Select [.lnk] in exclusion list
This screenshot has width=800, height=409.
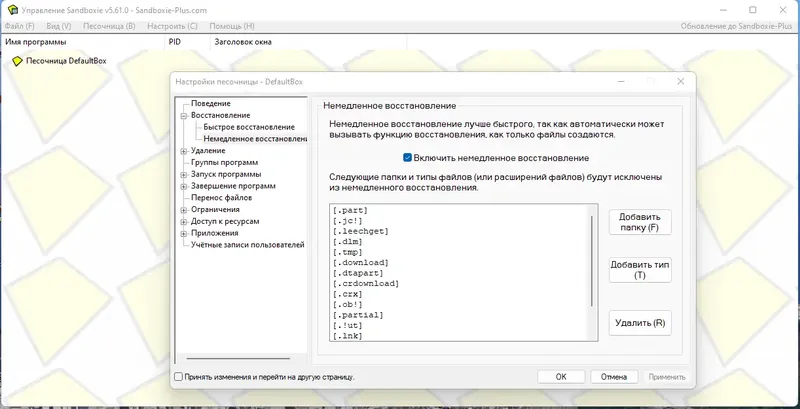[x=347, y=336]
